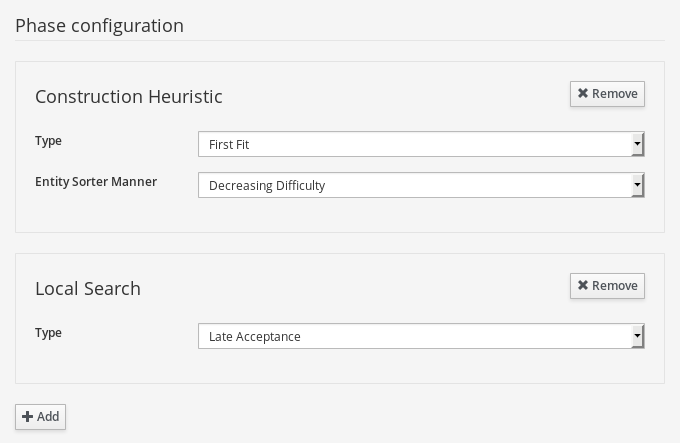Click the Local Search heading
The image size is (680, 443).
(x=88, y=288)
